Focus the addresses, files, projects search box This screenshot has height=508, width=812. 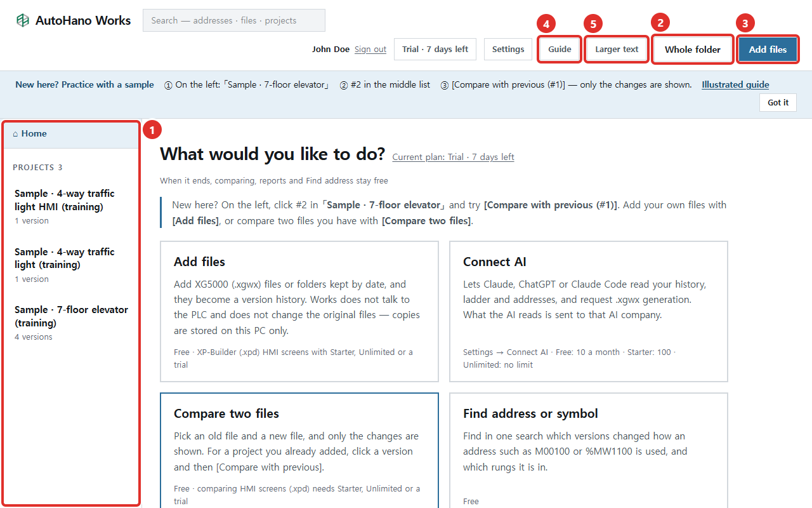point(234,20)
